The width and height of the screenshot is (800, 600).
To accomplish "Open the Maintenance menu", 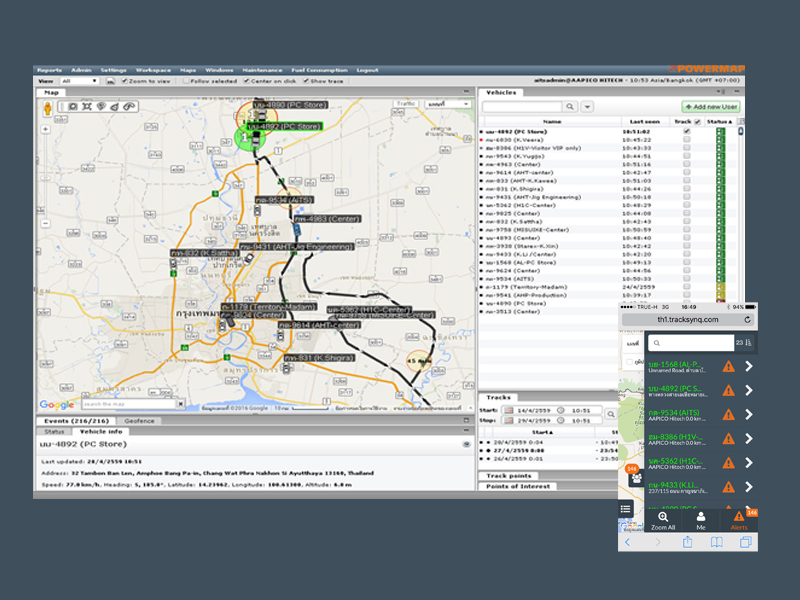I will tap(262, 70).
